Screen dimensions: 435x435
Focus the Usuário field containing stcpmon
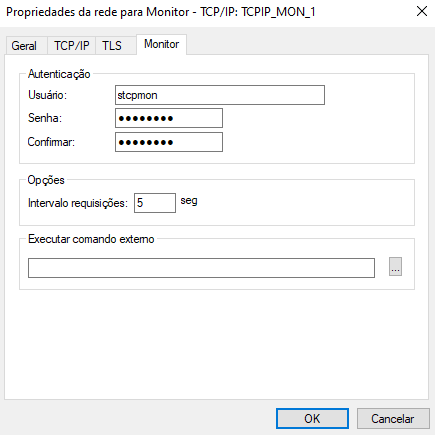point(220,95)
